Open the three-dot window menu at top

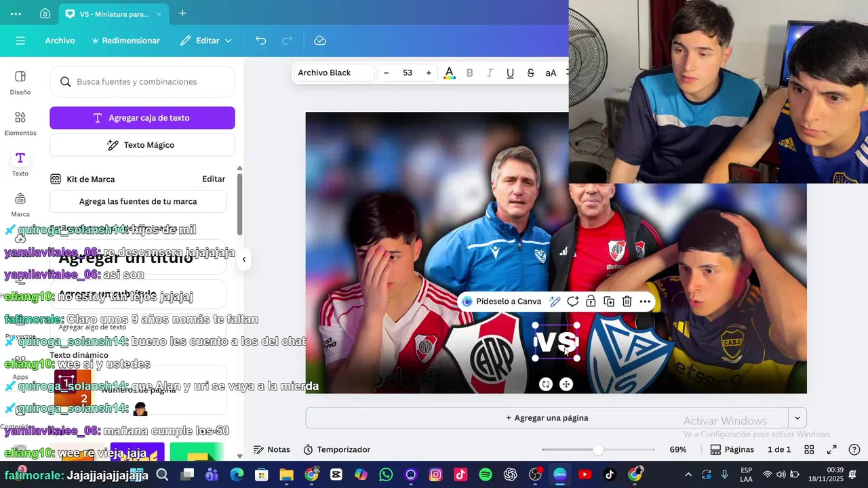click(16, 14)
